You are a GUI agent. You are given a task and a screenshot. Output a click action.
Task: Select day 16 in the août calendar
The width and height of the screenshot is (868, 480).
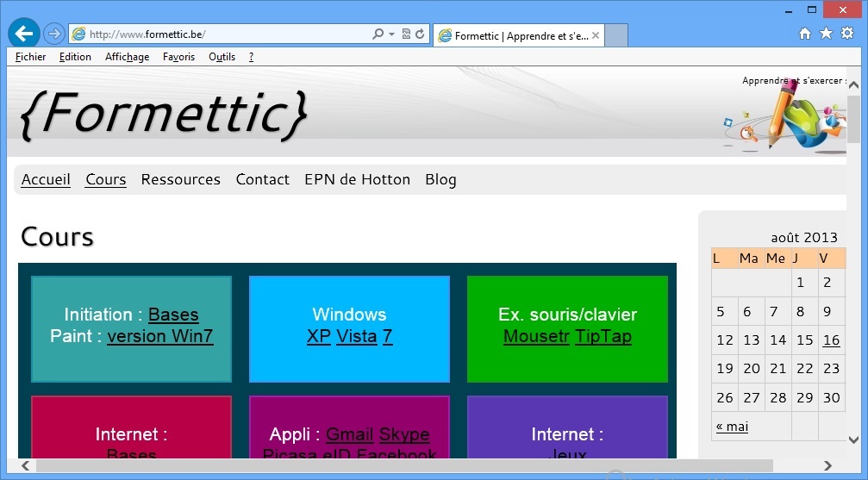click(831, 340)
